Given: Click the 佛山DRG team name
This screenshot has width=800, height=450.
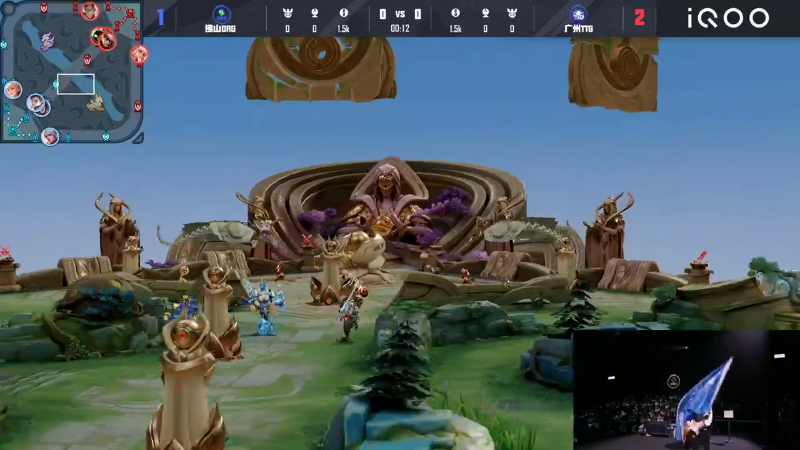Looking at the screenshot, I should [x=220, y=29].
